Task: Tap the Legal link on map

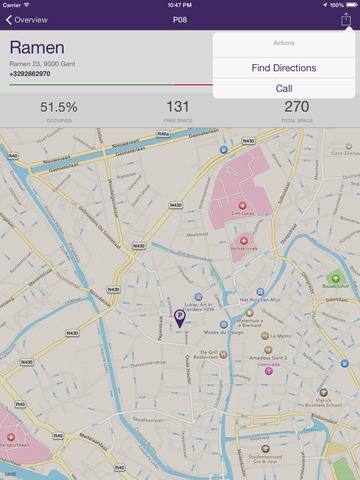Action: (x=10, y=474)
